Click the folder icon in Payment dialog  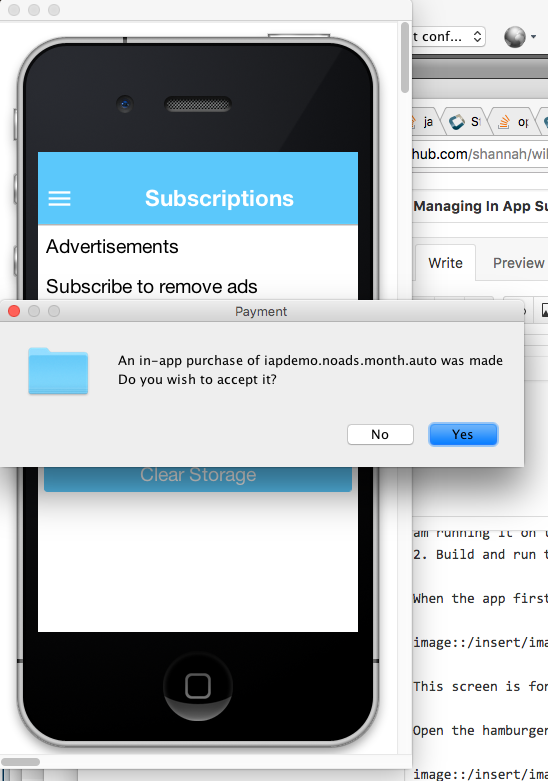pos(58,371)
